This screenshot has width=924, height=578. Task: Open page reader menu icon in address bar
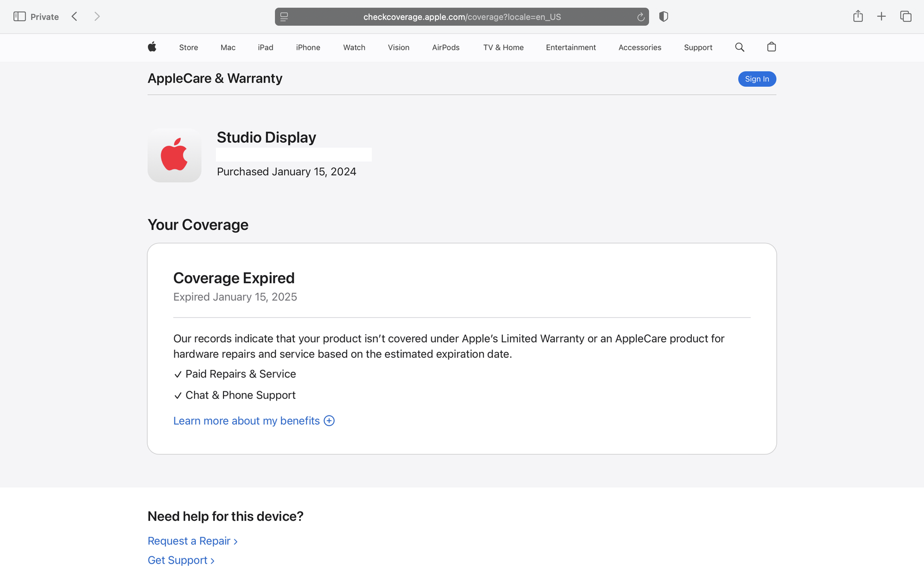coord(284,17)
